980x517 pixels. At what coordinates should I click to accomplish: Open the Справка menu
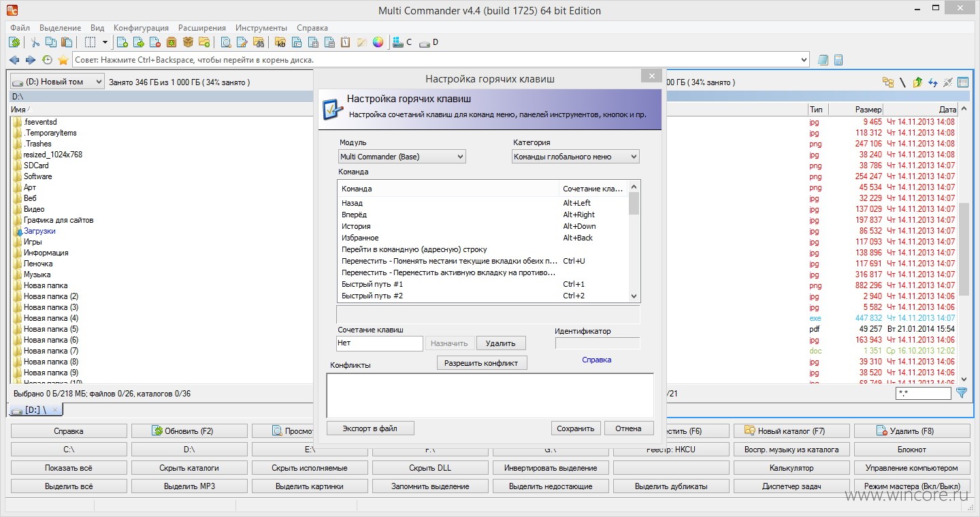click(312, 28)
